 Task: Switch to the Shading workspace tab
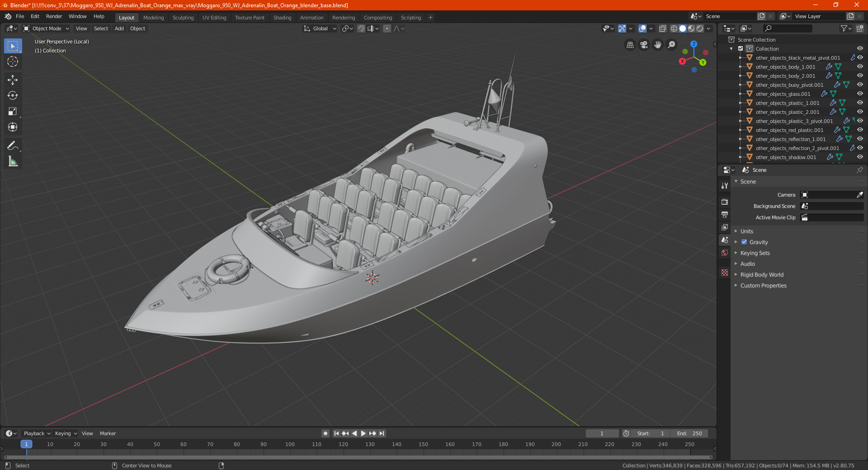[282, 18]
